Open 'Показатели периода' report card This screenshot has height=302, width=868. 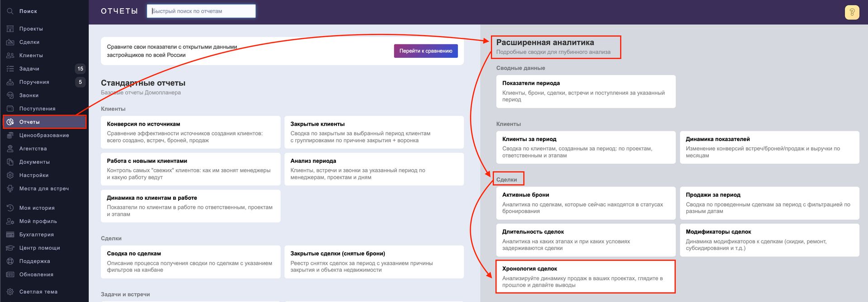[x=585, y=91]
